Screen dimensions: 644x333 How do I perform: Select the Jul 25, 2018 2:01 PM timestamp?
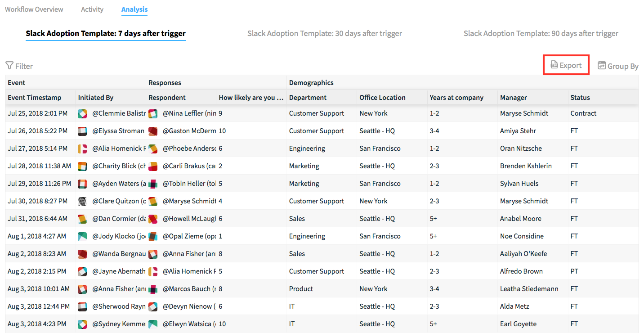tap(38, 113)
